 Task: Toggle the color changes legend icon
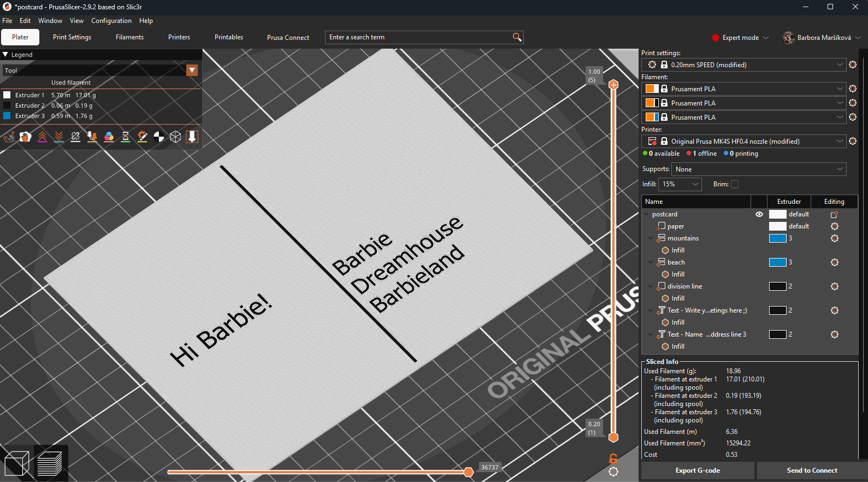click(109, 137)
